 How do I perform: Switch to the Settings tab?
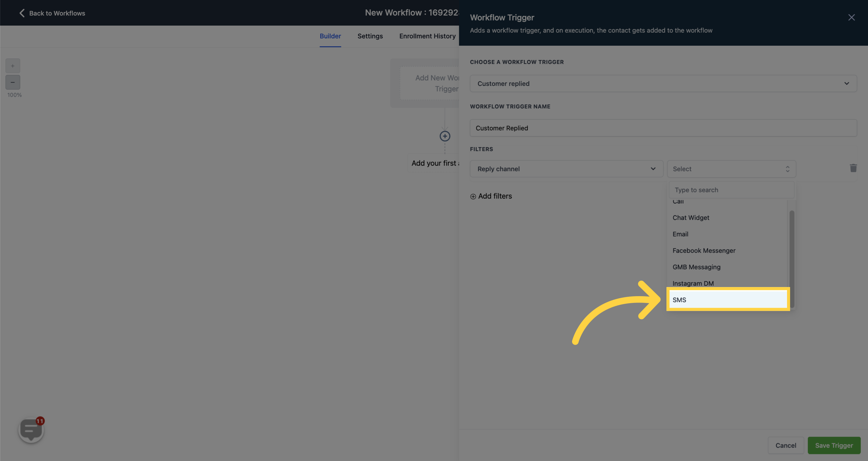click(x=370, y=36)
